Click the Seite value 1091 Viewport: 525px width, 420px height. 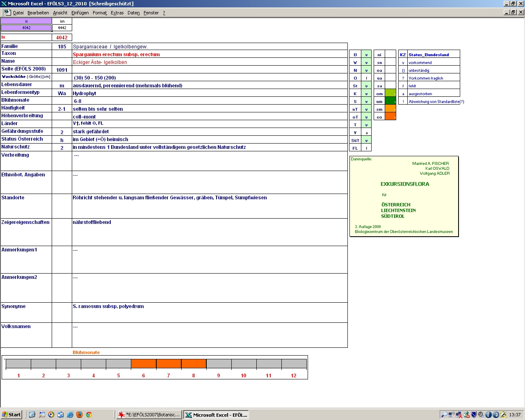click(62, 70)
